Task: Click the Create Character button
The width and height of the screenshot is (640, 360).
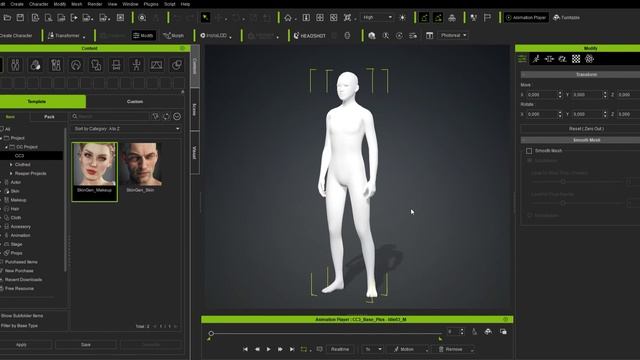Action: click(16, 36)
